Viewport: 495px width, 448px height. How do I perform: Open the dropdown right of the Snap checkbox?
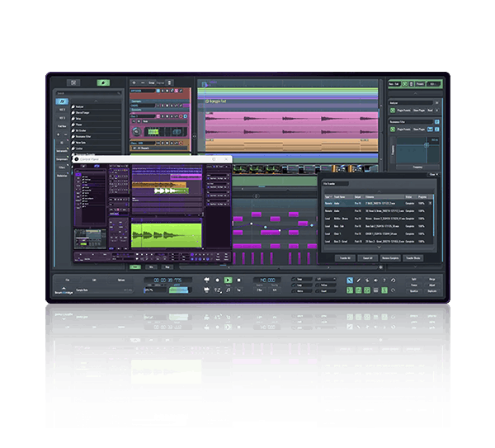tap(327, 280)
